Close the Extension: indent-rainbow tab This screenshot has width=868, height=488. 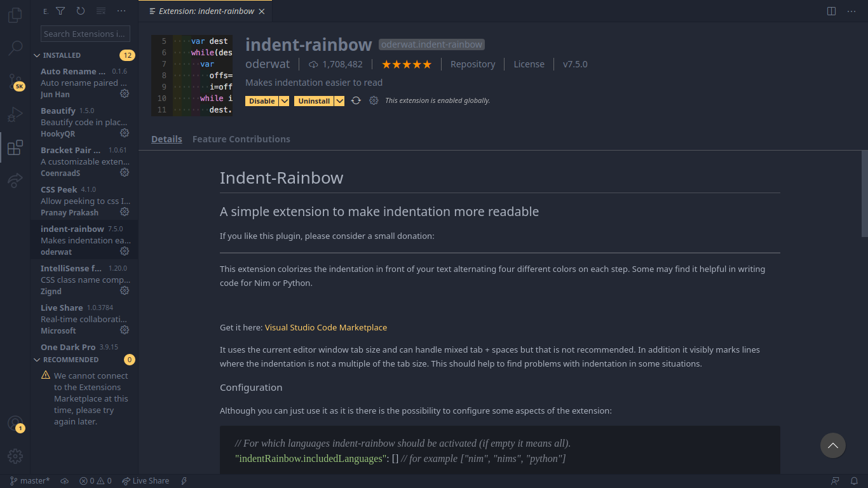pyautogui.click(x=262, y=11)
